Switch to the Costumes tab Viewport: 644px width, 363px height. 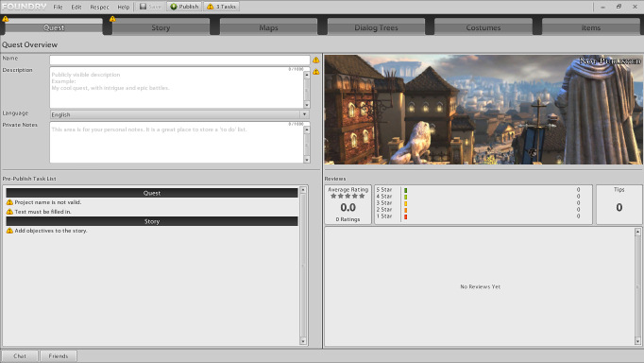483,27
